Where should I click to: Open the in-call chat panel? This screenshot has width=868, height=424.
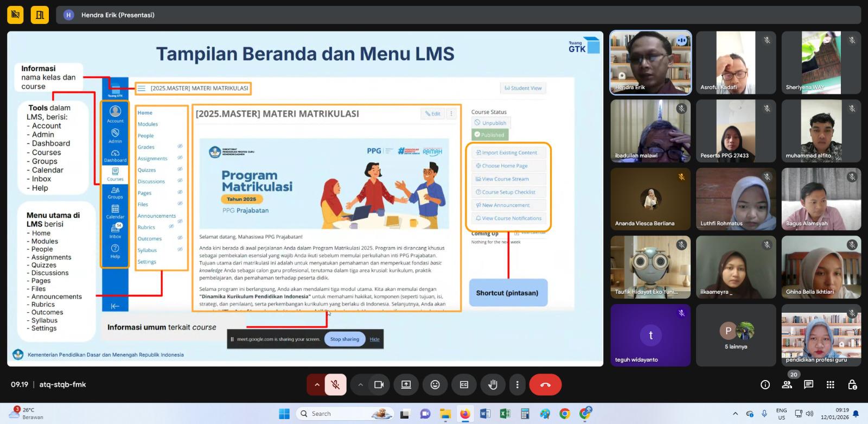coord(808,385)
